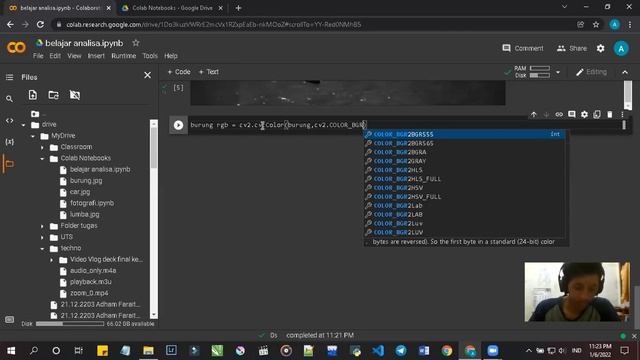Collapse the header with the chevron
Screen dimensions: 640x360
tap(625, 72)
